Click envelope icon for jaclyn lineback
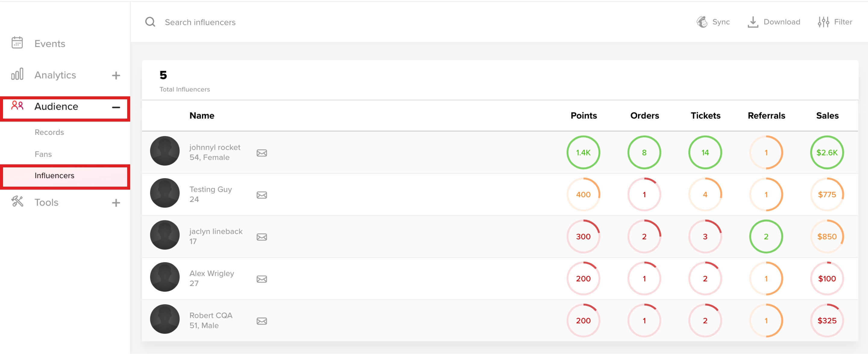 pyautogui.click(x=262, y=237)
